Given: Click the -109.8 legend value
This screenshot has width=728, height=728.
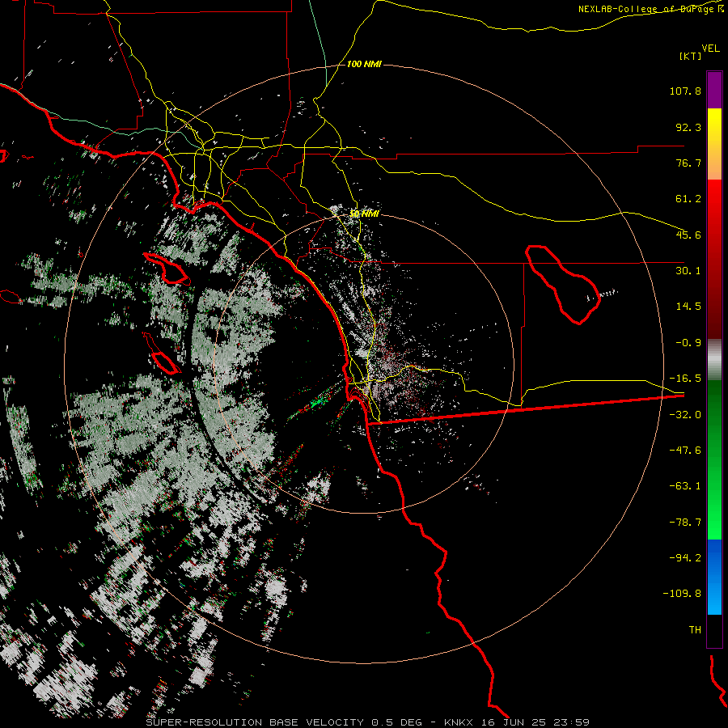Looking at the screenshot, I should [682, 594].
